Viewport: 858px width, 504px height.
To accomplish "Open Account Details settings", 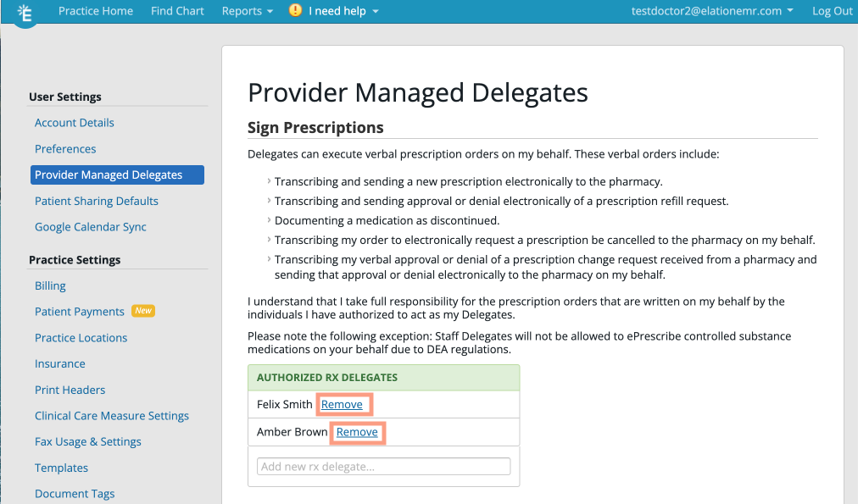I will [74, 122].
